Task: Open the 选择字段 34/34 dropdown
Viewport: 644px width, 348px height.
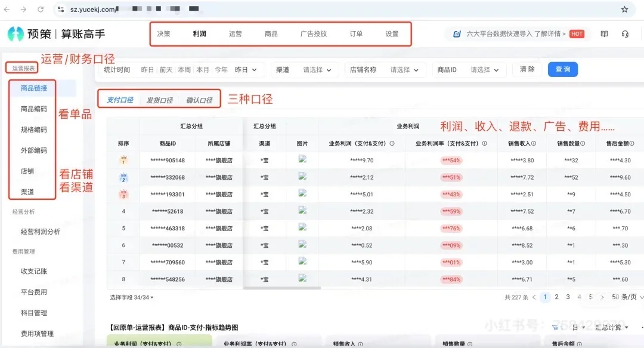Action: pos(131,297)
